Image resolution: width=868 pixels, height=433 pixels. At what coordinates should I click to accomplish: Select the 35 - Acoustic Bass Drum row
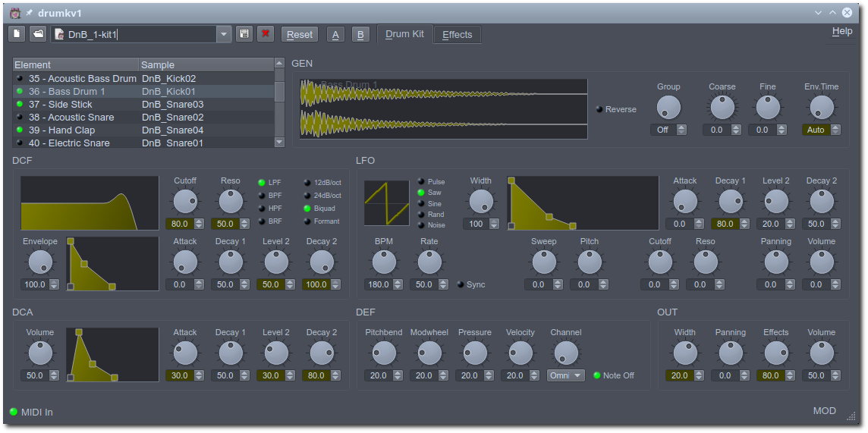[x=143, y=79]
